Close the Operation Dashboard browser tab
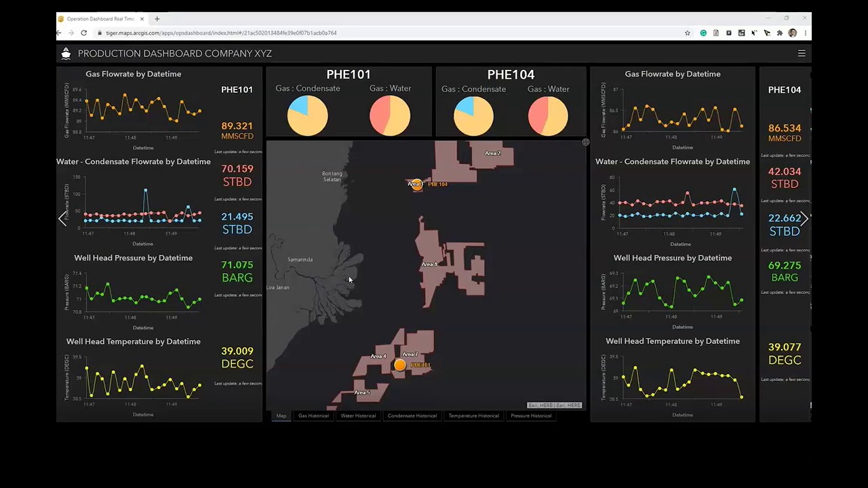Image resolution: width=868 pixels, height=488 pixels. pos(142,19)
